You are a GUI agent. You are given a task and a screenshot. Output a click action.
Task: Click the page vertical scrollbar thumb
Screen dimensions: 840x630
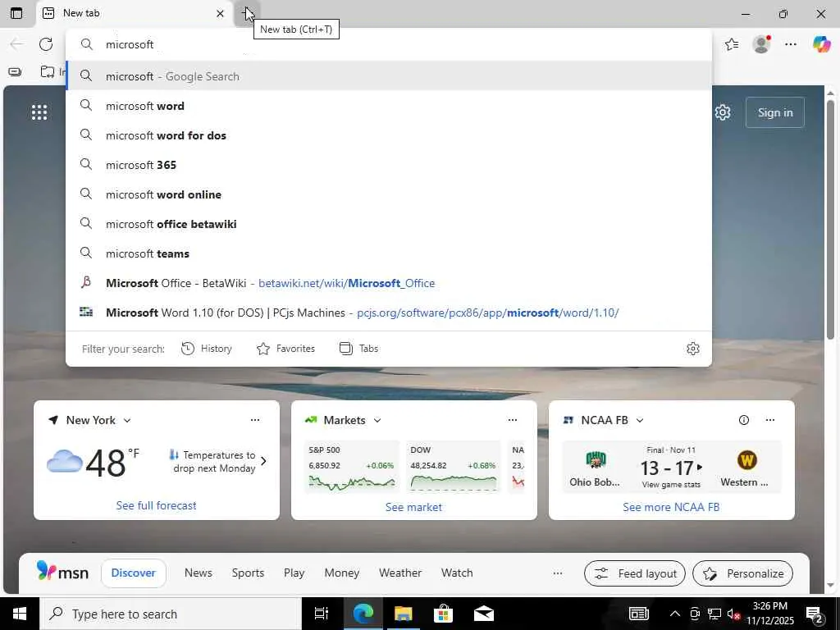pos(830,218)
